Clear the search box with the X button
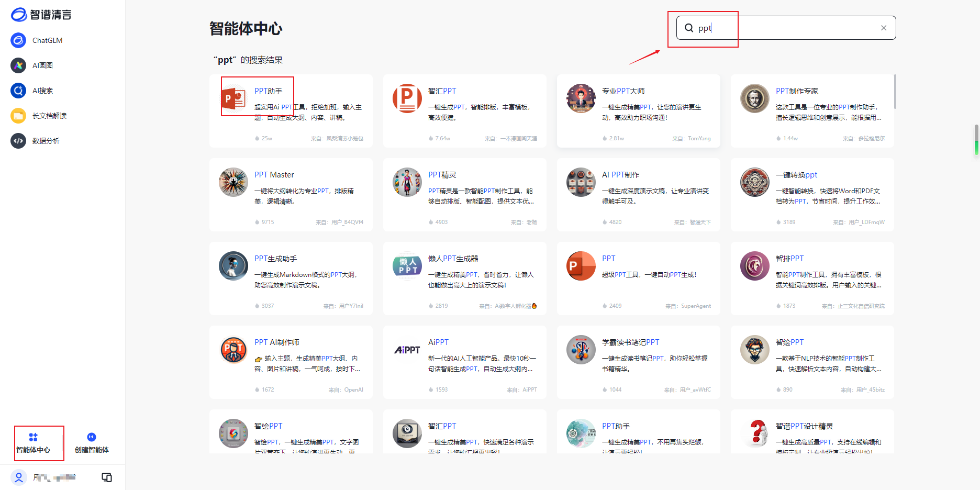 click(883, 27)
